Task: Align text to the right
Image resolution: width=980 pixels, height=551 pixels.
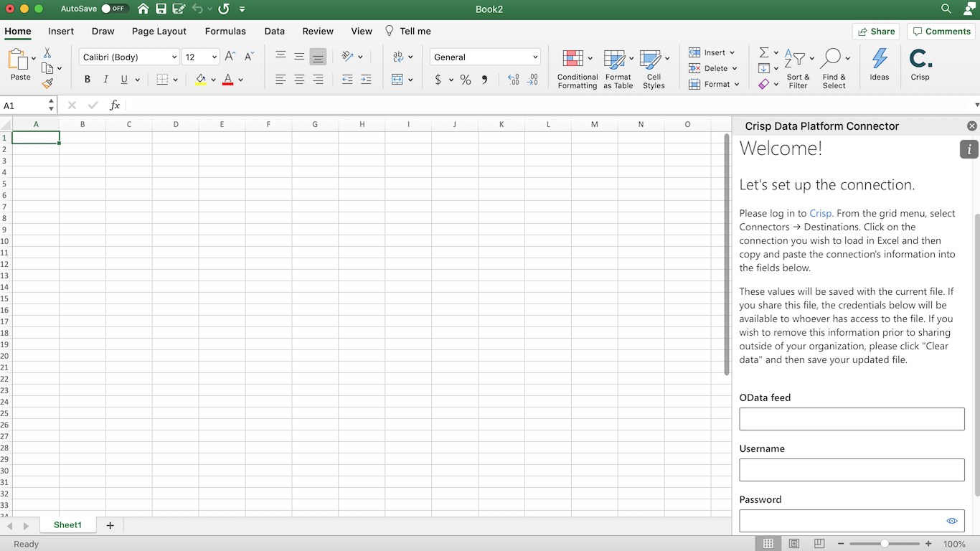Action: 318,80
